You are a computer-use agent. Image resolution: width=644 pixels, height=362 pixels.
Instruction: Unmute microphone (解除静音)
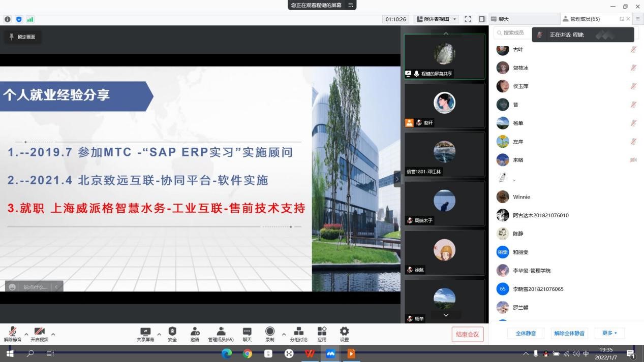coord(13,334)
